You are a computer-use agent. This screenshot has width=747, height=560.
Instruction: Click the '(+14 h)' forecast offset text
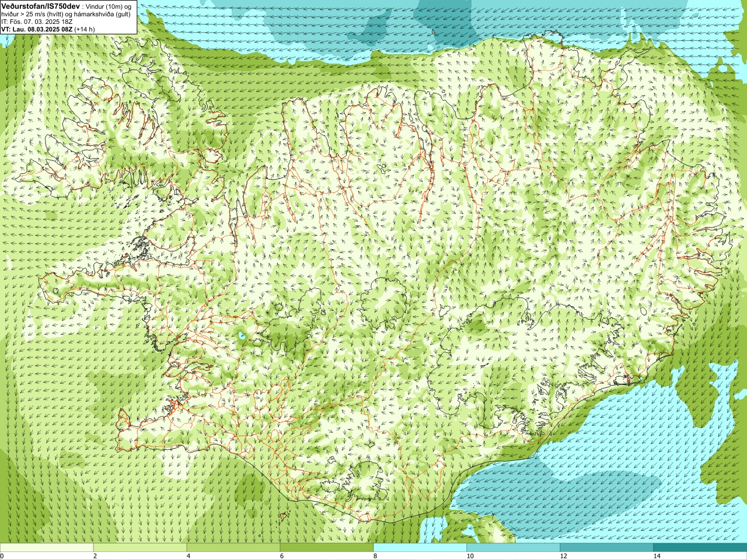click(85, 29)
